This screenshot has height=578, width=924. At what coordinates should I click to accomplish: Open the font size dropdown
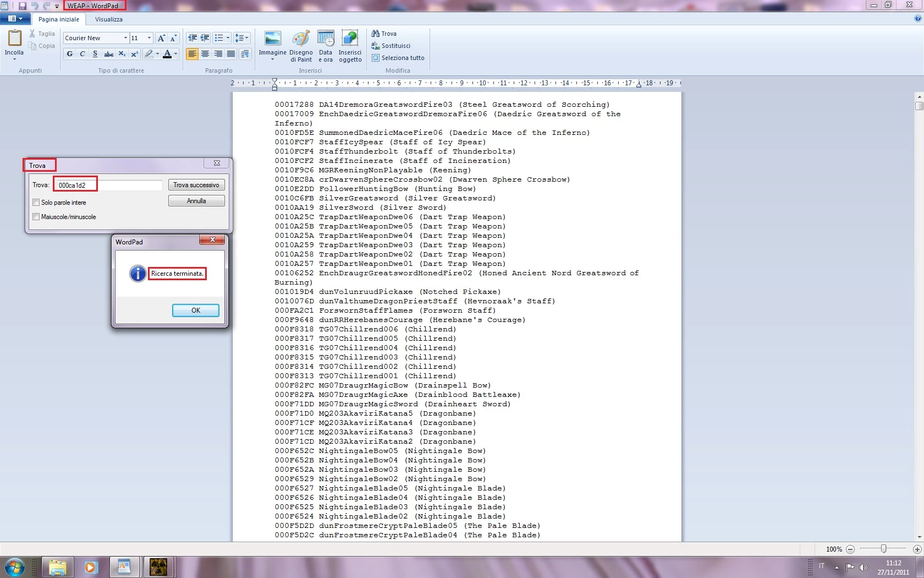[x=149, y=38]
